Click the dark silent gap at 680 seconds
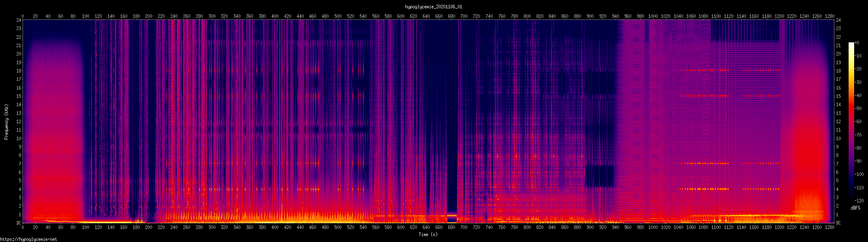Image resolution: width=868 pixels, height=242 pixels. 451,119
